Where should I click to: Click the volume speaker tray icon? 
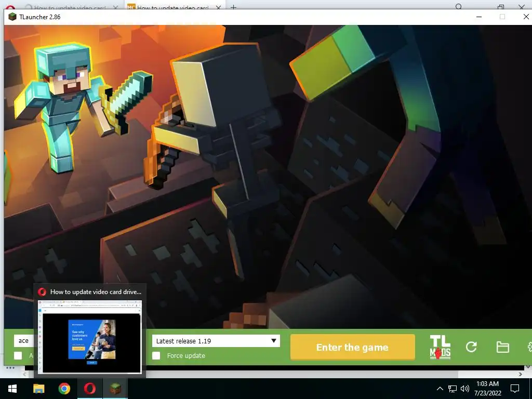(x=465, y=389)
